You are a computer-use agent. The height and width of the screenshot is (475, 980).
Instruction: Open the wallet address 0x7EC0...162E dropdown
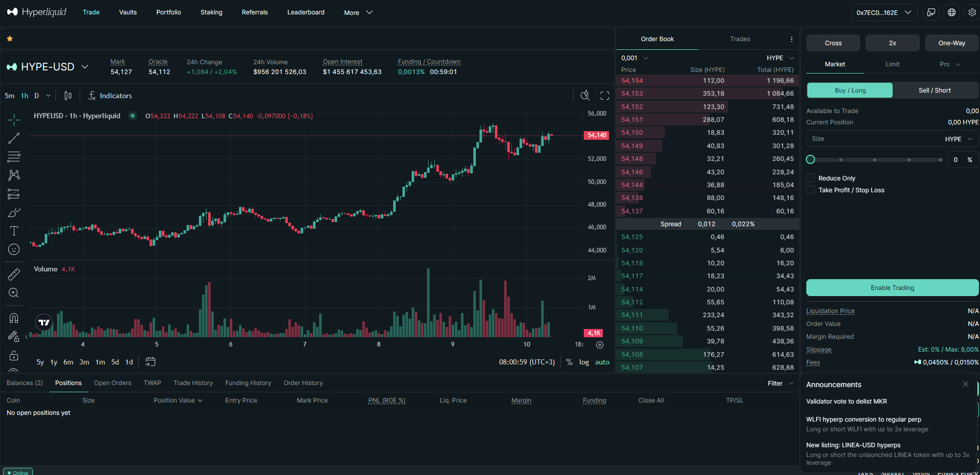click(884, 12)
